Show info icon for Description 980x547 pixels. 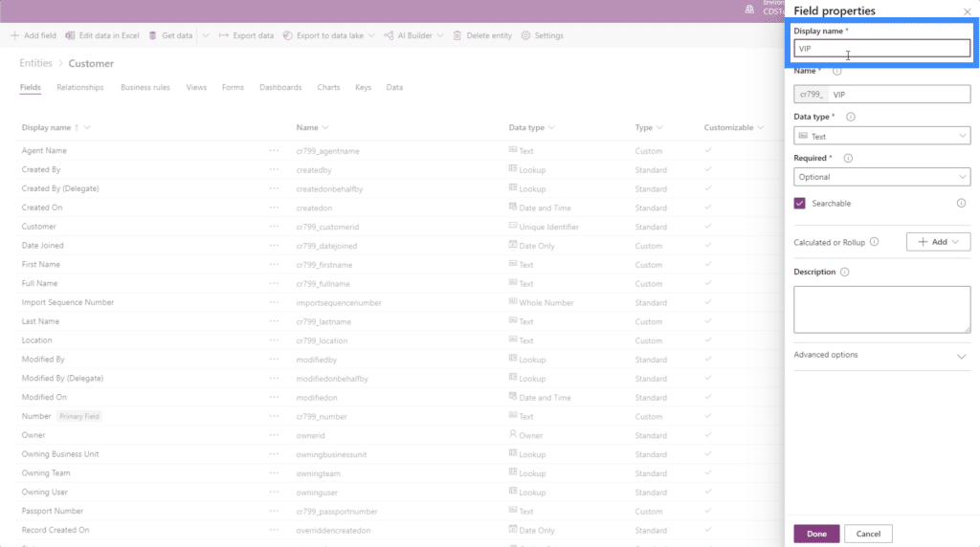point(844,272)
